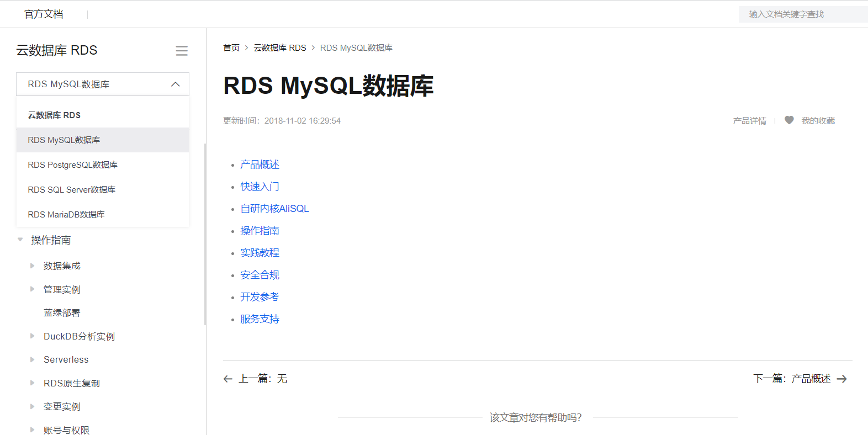The image size is (868, 435).
Task: Open the 安全合规 link
Action: 260,275
